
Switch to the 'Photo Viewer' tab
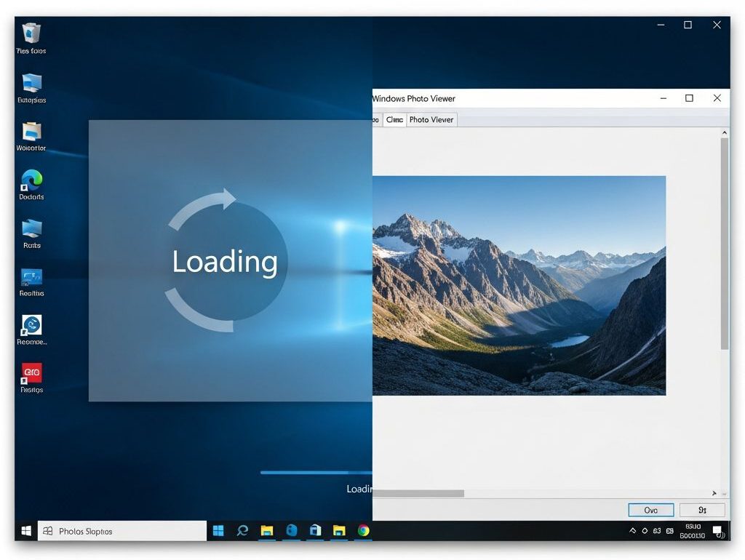pos(431,120)
